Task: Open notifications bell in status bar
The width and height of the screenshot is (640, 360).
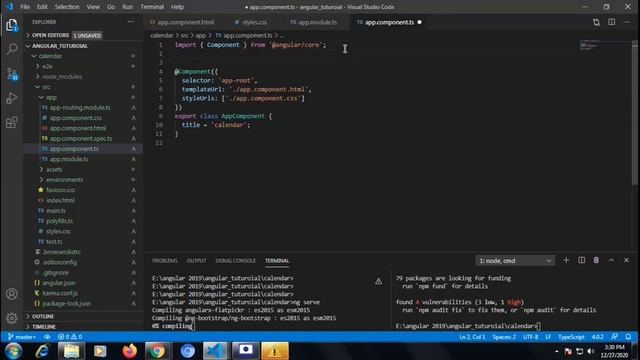Action: pyautogui.click(x=629, y=337)
